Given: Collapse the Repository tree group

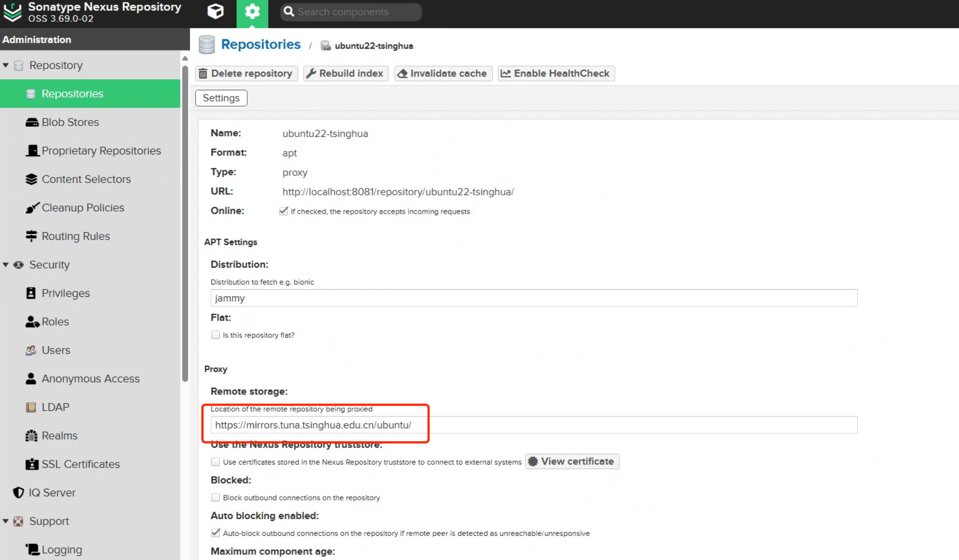Looking at the screenshot, I should pos(6,66).
